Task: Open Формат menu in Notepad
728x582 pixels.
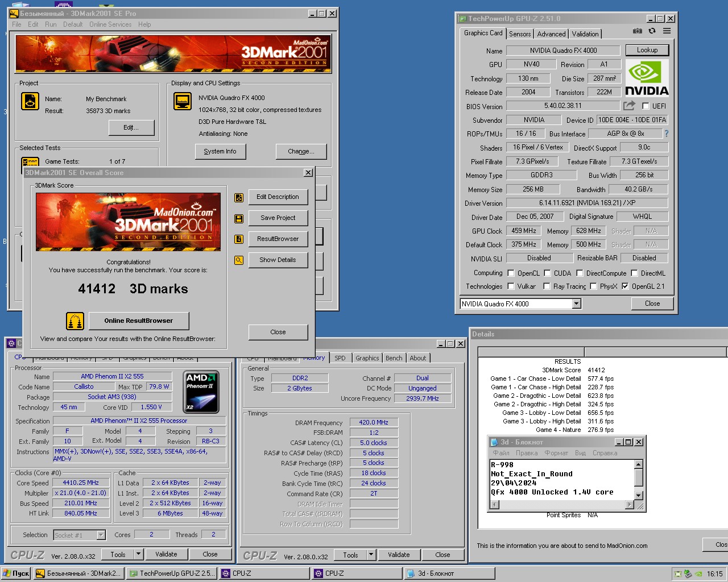Action: pos(556,453)
